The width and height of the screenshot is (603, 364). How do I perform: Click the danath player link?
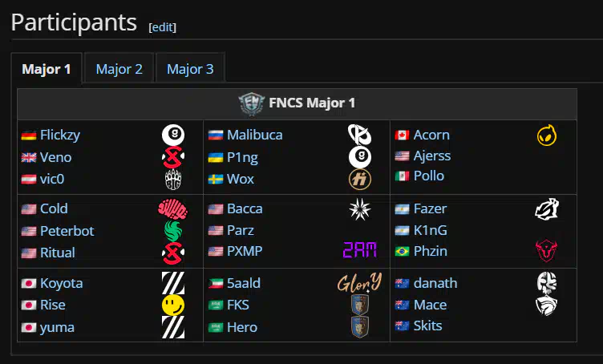coord(435,283)
